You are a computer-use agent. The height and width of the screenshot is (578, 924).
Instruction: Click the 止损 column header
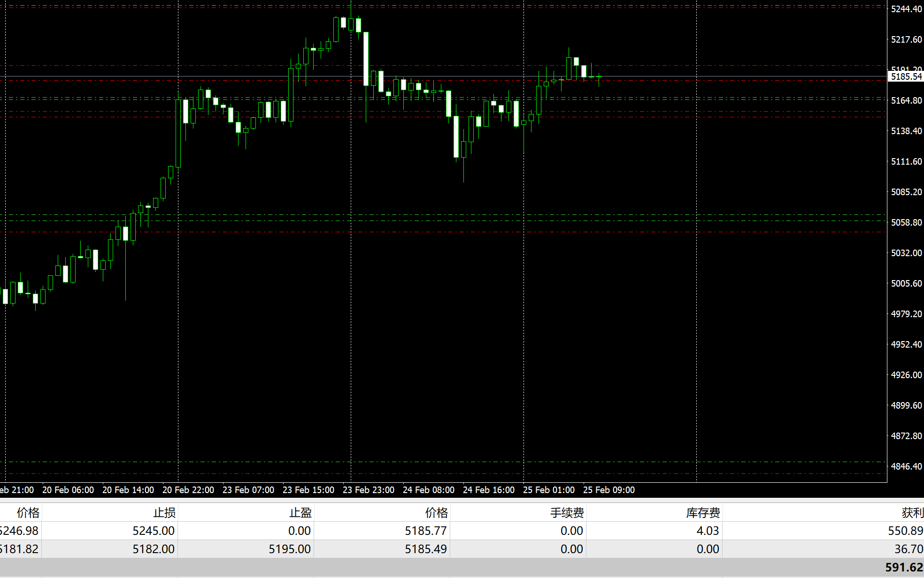(x=164, y=512)
